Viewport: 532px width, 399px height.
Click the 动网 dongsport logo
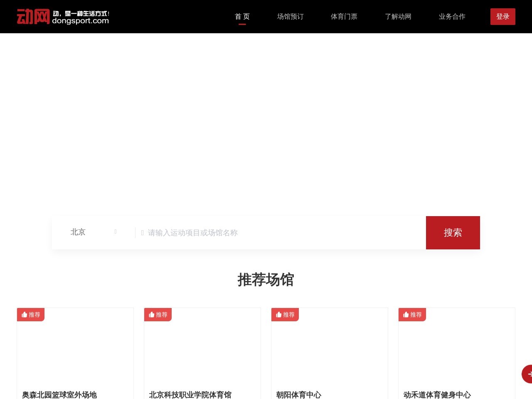click(62, 17)
